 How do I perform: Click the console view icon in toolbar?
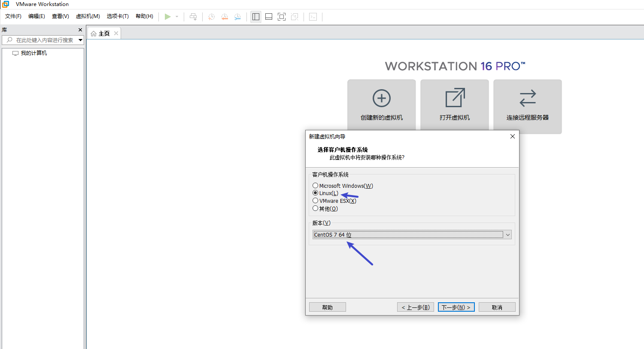tap(313, 17)
